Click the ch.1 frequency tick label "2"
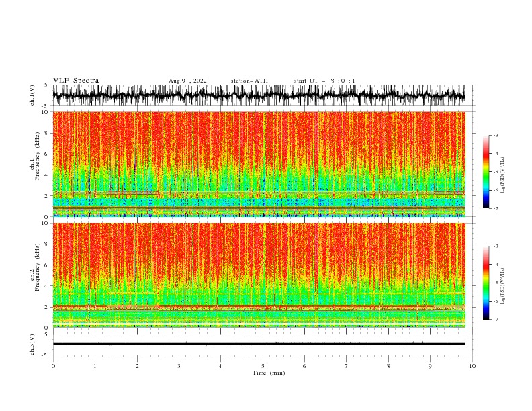Screen dimensions: 532x411 [46, 196]
